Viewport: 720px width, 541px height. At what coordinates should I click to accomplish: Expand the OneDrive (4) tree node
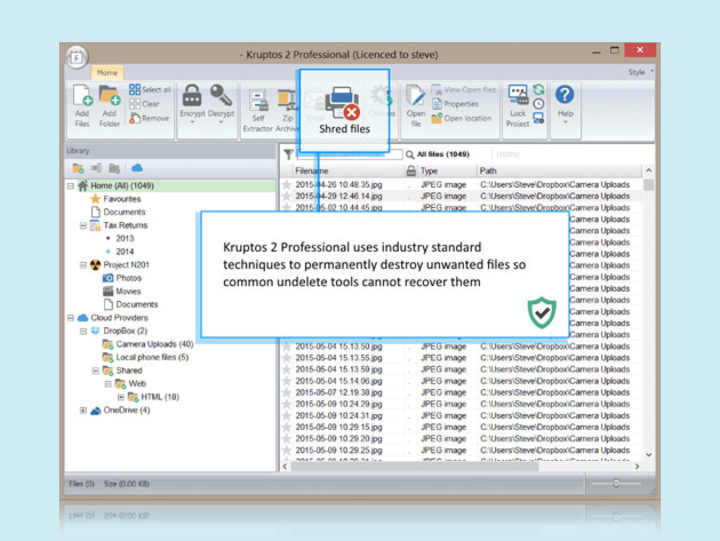coord(83,410)
